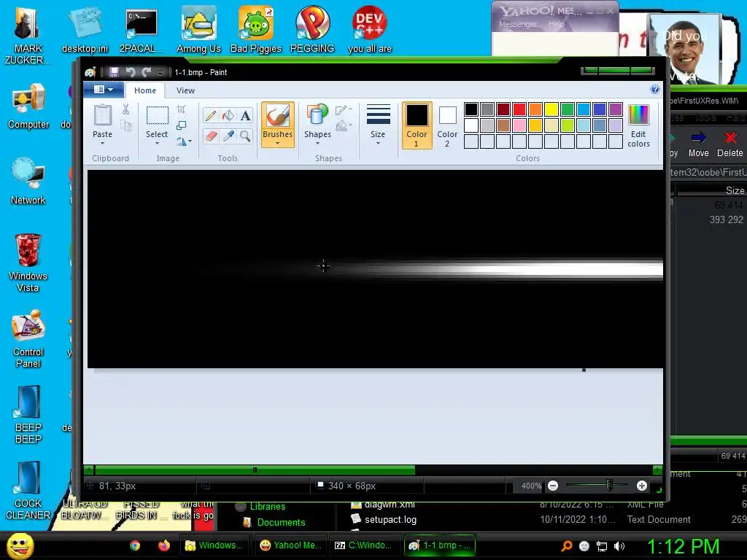Viewport: 747px width, 560px height.
Task: Click the horizontal scrollbar in Paint
Action: click(255, 470)
